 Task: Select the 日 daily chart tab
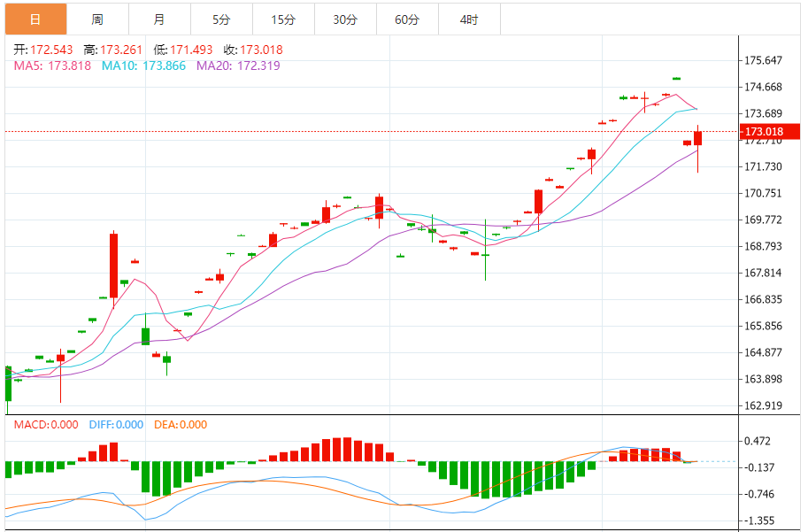click(x=36, y=19)
